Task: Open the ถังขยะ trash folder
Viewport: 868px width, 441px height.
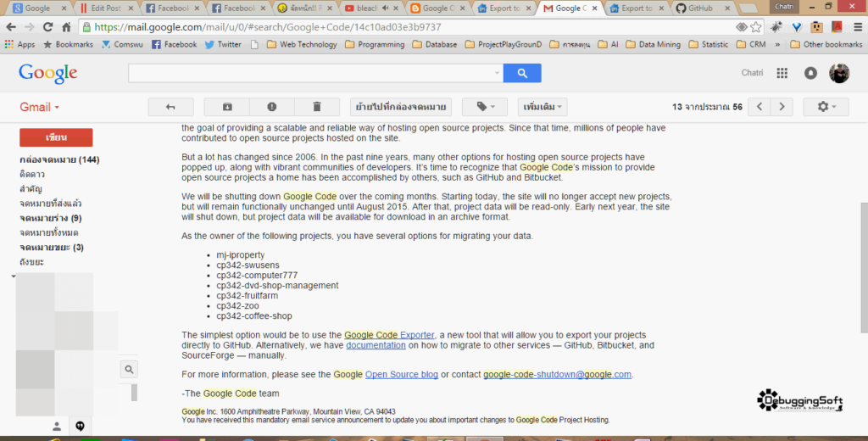Action: (x=31, y=262)
